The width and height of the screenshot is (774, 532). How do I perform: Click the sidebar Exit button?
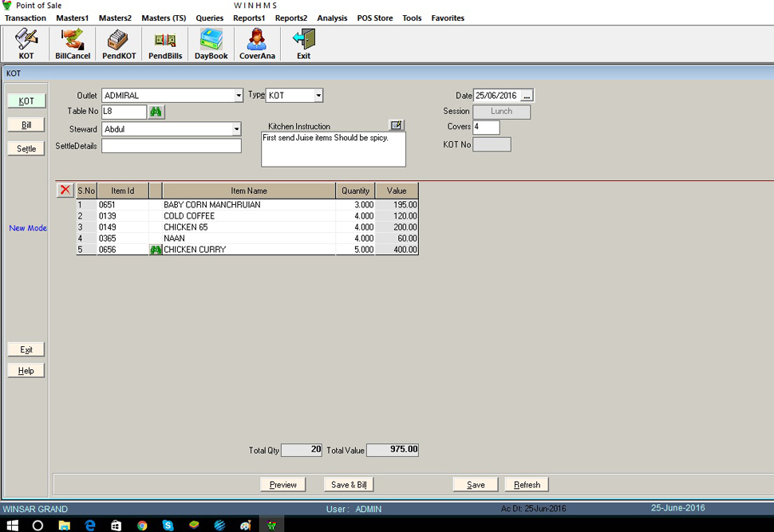26,349
